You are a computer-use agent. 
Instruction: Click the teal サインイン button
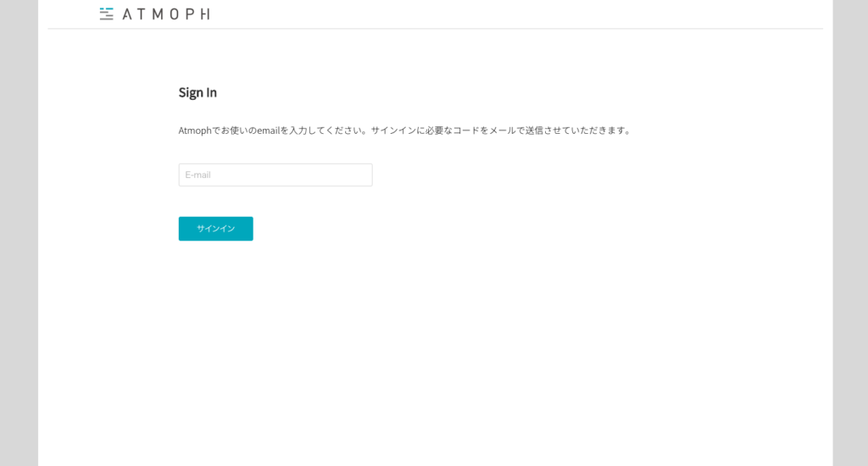tap(216, 229)
